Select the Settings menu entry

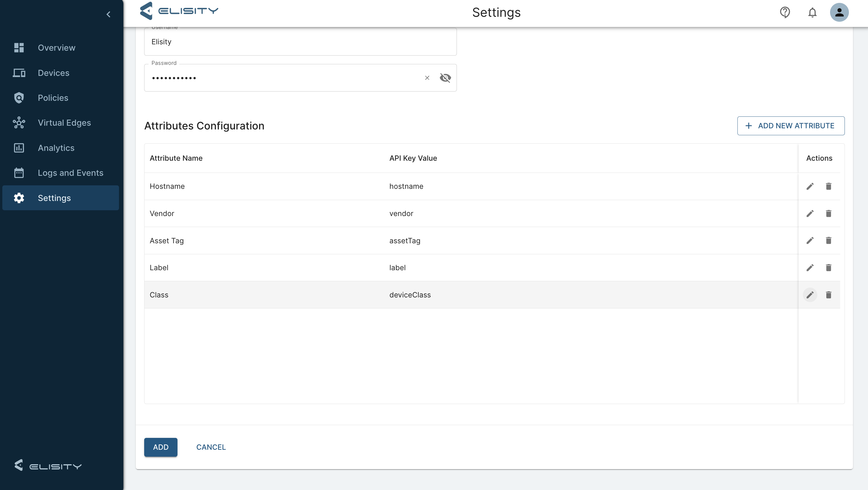(61, 198)
